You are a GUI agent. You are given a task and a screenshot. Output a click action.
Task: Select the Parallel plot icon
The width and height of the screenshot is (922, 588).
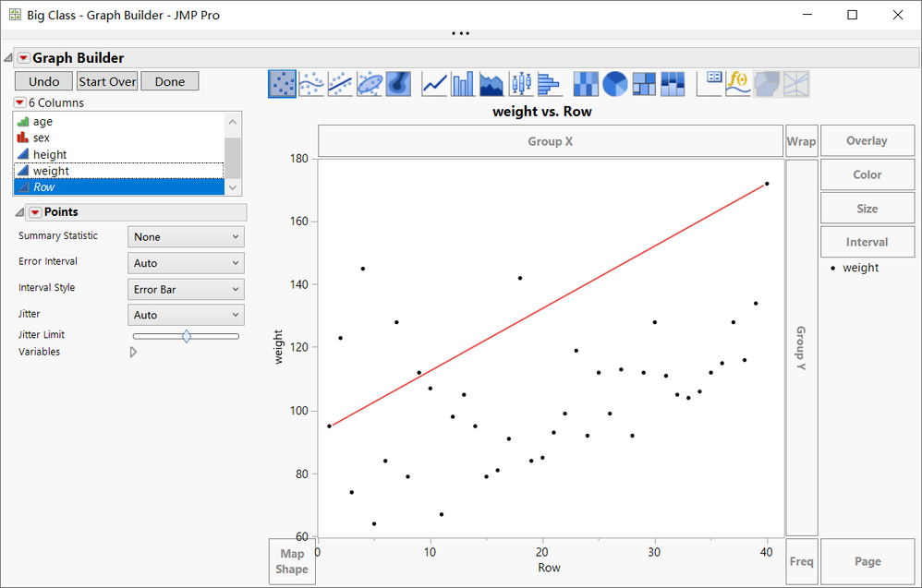795,83
